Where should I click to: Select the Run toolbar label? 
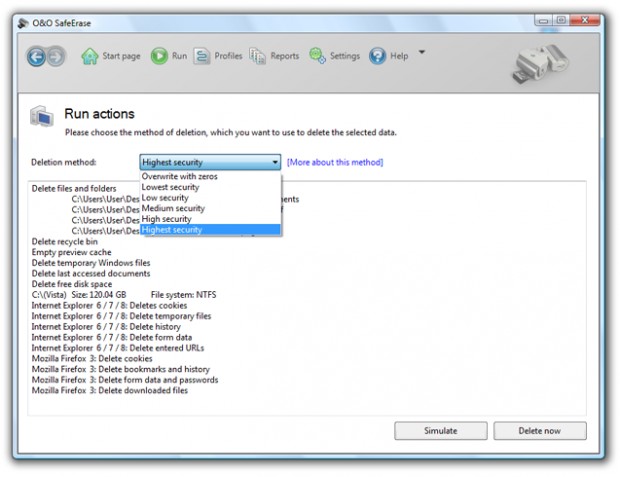180,56
